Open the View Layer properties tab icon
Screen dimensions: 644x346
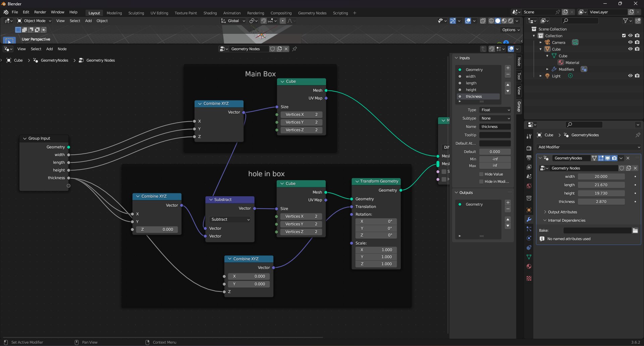[x=529, y=167]
